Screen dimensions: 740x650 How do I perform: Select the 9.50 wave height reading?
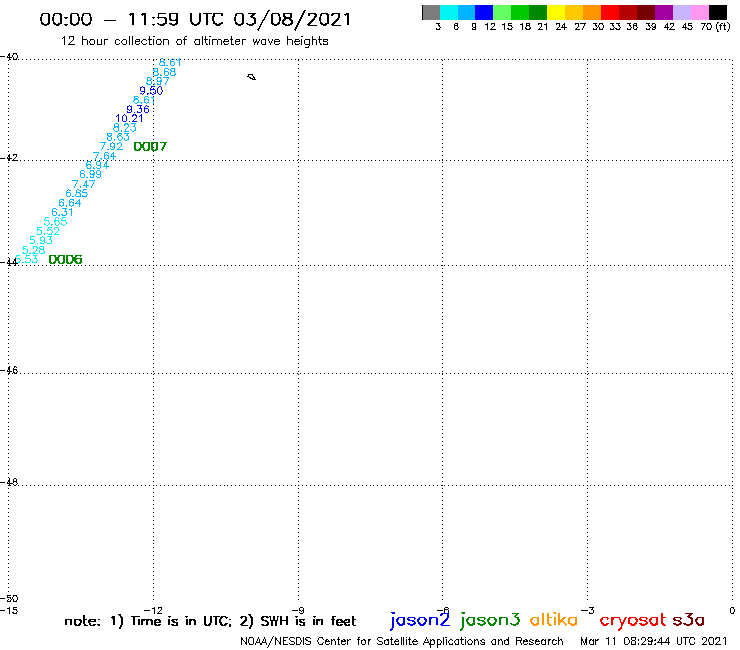click(x=151, y=91)
